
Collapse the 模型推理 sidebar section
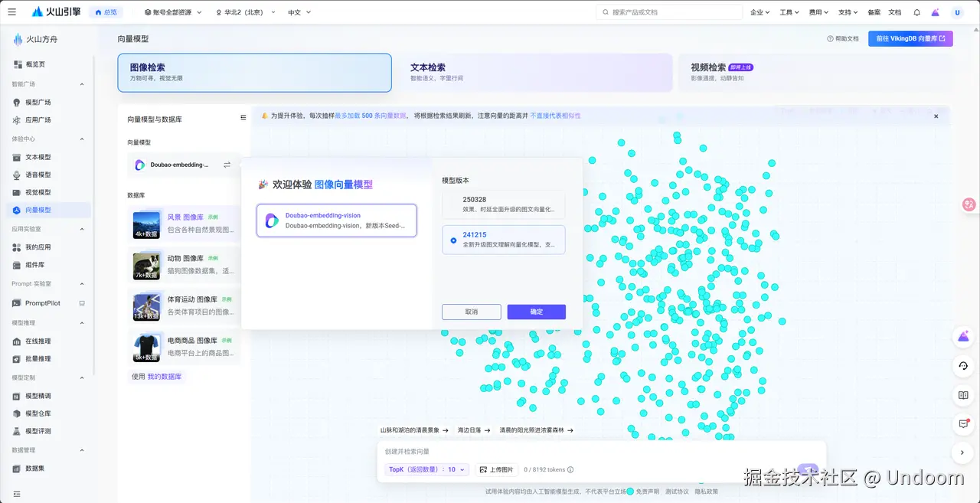(x=82, y=323)
